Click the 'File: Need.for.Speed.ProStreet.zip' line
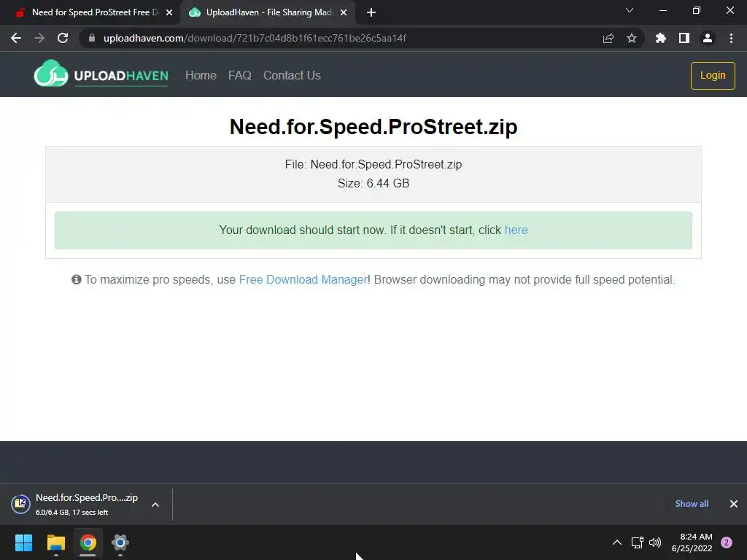Viewport: 747px width, 560px height. pyautogui.click(x=373, y=164)
